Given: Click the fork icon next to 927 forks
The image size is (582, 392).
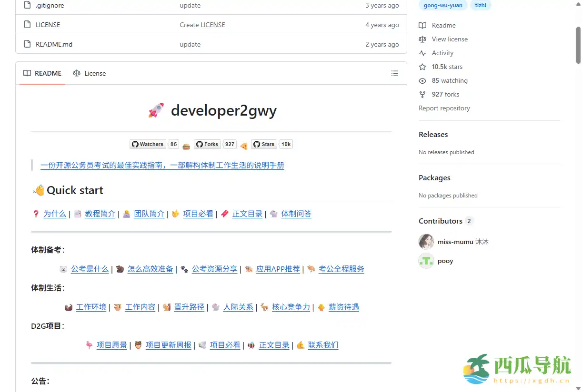Looking at the screenshot, I should point(422,94).
